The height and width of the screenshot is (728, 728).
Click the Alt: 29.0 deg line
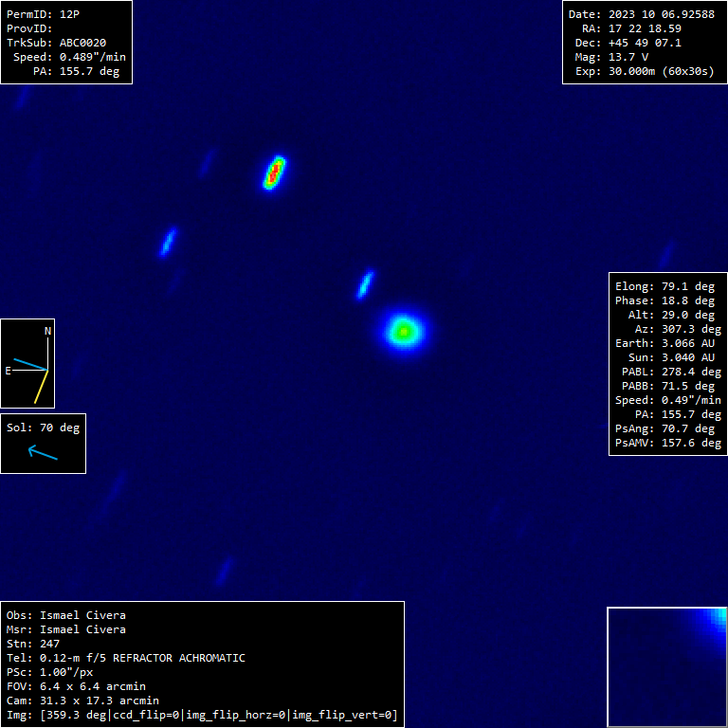point(671,315)
